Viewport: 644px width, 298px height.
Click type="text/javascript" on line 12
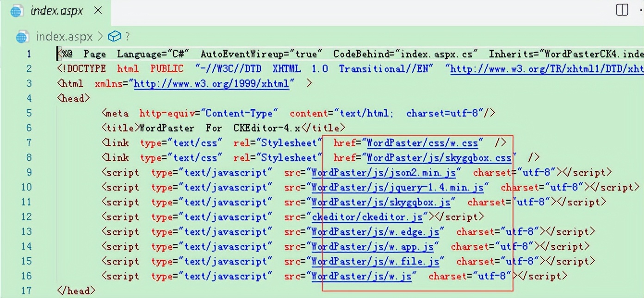tap(212, 217)
